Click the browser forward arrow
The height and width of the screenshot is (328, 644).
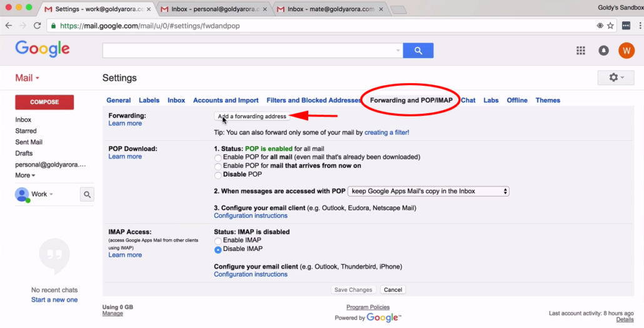[23, 26]
